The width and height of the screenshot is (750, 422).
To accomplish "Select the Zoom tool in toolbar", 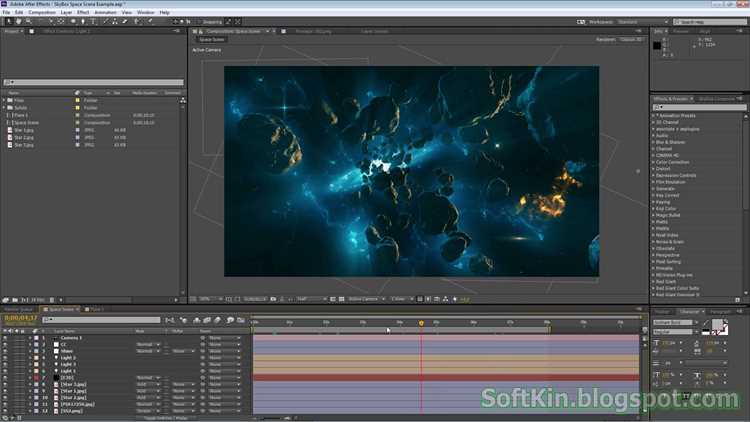I will [28, 22].
